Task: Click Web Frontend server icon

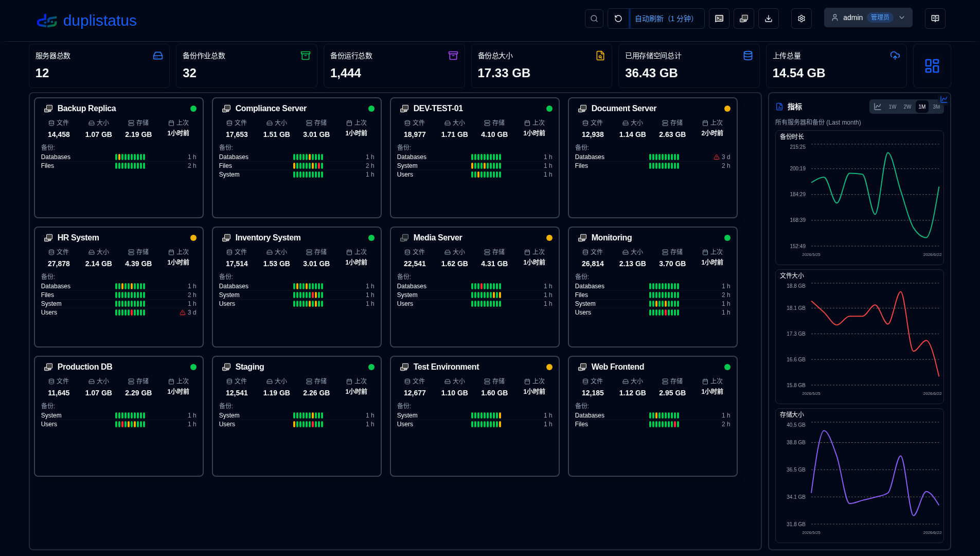Action: click(582, 367)
